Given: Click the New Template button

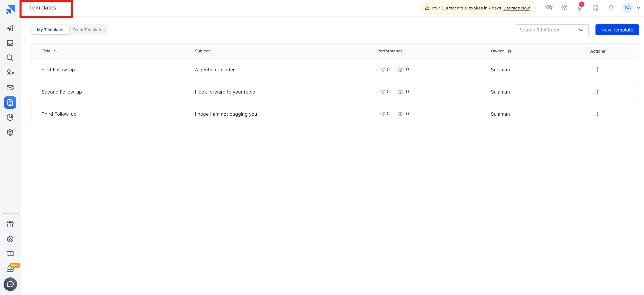Looking at the screenshot, I should pyautogui.click(x=617, y=30).
